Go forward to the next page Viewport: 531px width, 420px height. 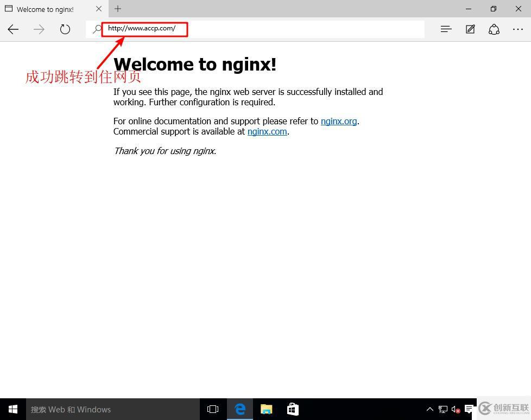(x=39, y=29)
